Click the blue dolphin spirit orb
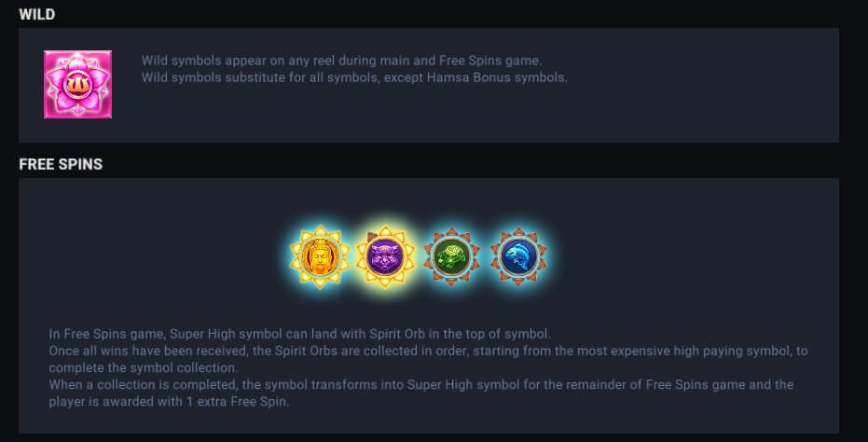Screen dimensions: 868x442 pyautogui.click(x=517, y=256)
